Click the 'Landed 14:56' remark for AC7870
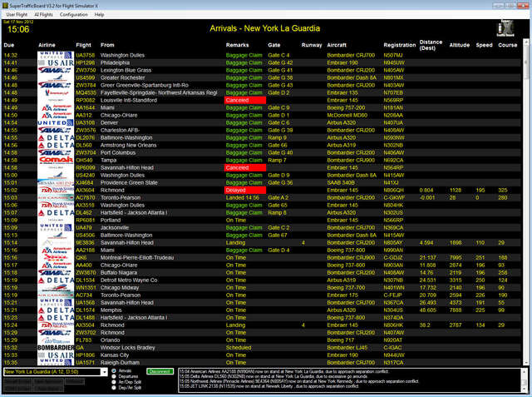 pos(243,197)
